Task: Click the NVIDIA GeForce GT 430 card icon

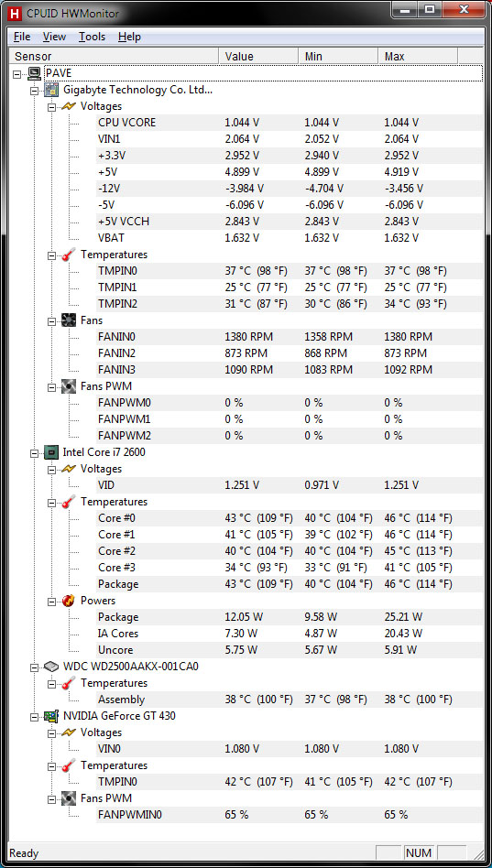Action: 51,716
